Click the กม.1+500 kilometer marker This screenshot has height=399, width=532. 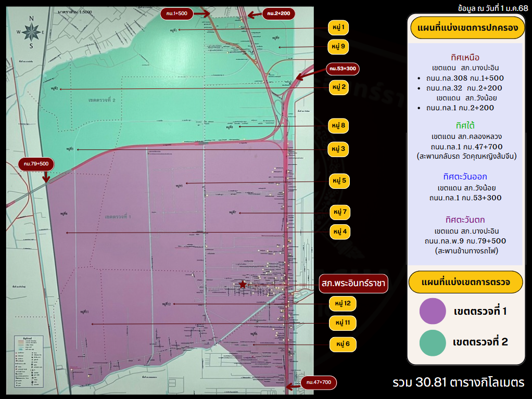click(x=177, y=13)
